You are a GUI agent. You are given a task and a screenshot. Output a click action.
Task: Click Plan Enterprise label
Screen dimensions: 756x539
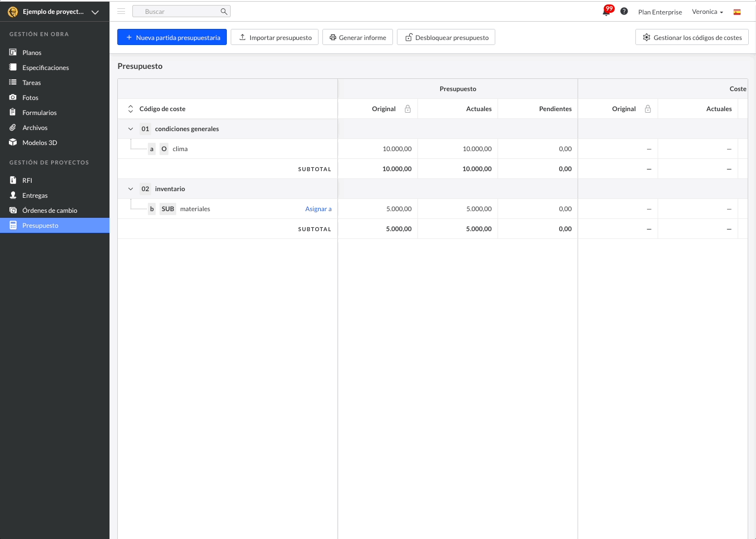660,12
